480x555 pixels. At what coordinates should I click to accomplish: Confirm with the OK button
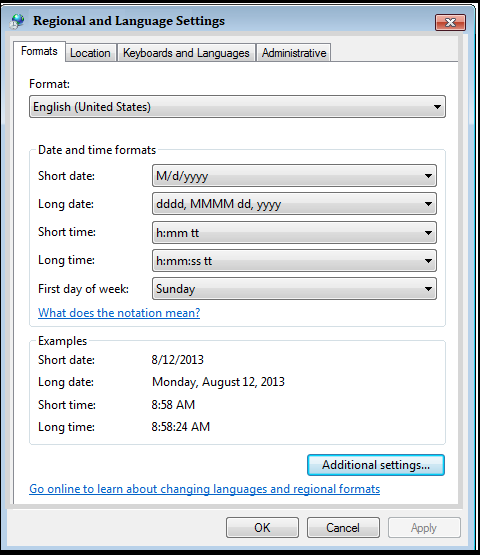[x=262, y=528]
